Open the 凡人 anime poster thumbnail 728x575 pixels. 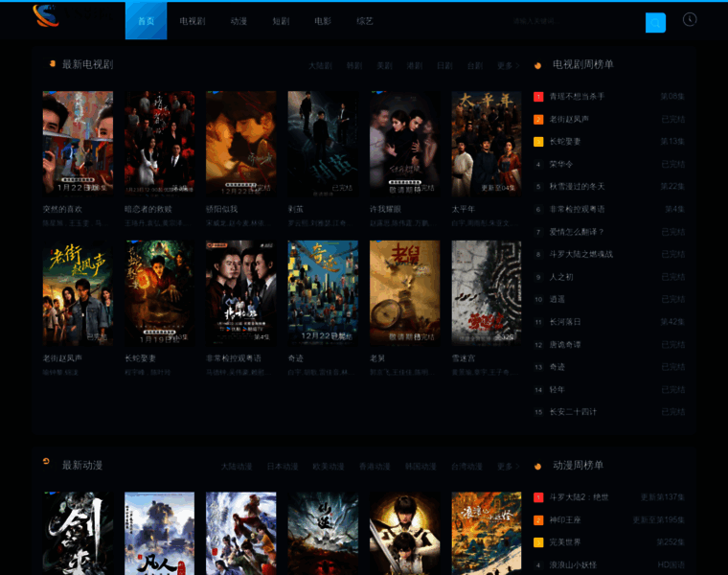pos(159,533)
